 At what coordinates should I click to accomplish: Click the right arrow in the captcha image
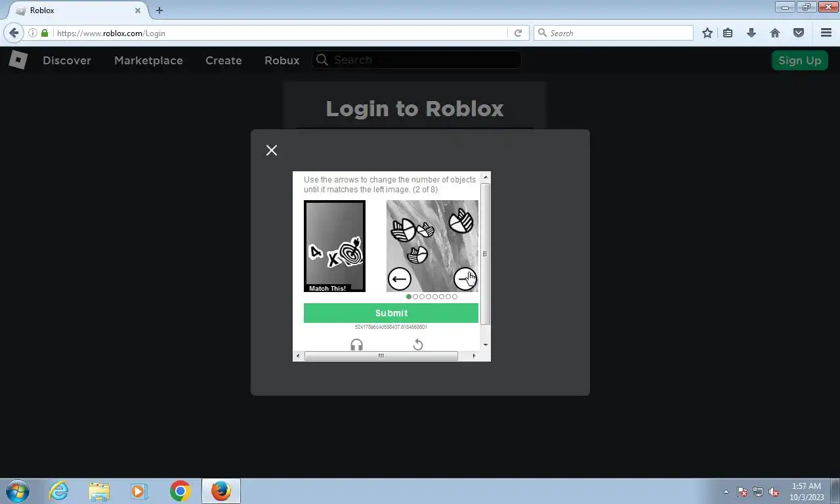[x=465, y=279]
